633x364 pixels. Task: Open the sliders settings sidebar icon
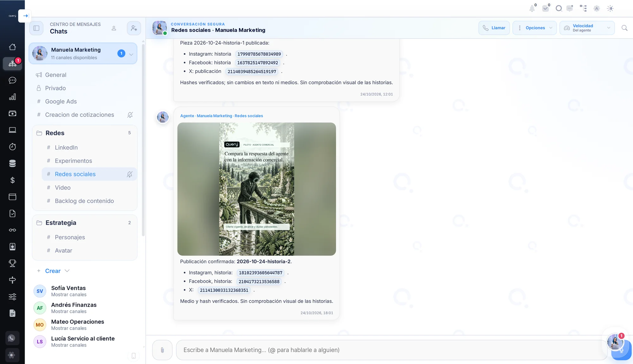[12, 297]
